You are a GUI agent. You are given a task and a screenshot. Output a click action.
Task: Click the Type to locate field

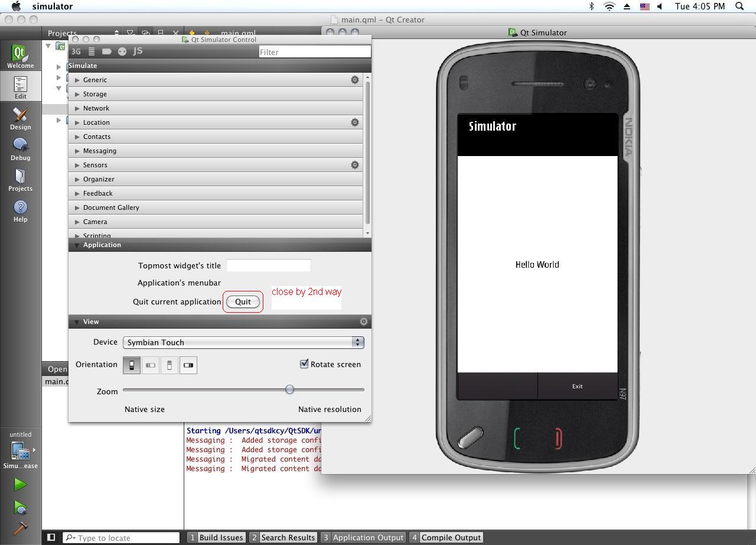121,537
